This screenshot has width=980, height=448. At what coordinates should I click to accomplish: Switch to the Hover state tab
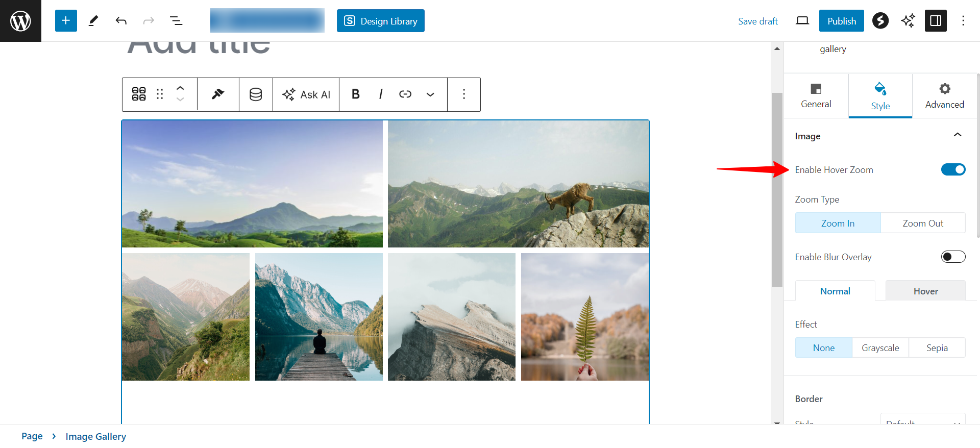925,291
